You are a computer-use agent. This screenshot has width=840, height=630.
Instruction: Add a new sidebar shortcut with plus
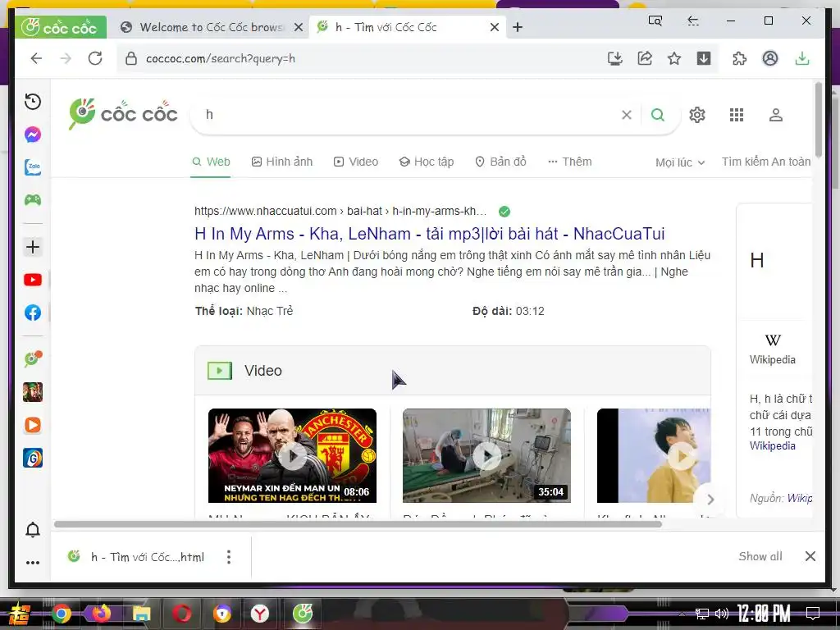click(x=33, y=247)
